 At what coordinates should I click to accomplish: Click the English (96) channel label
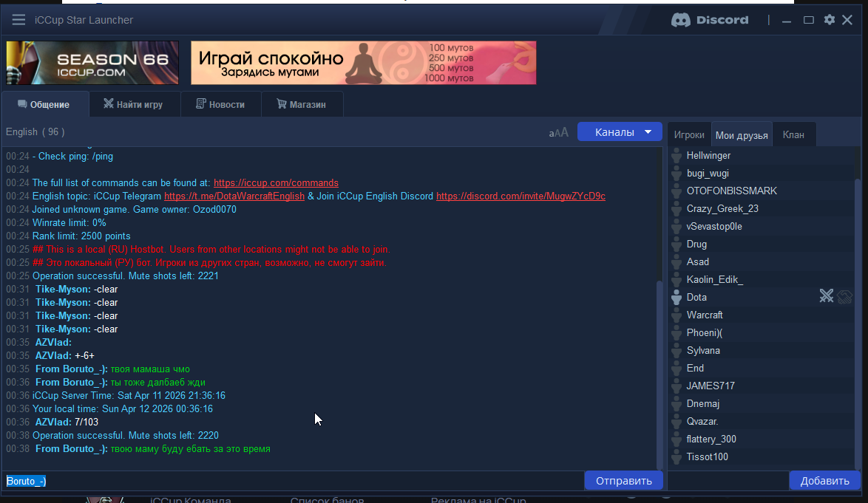coord(35,131)
